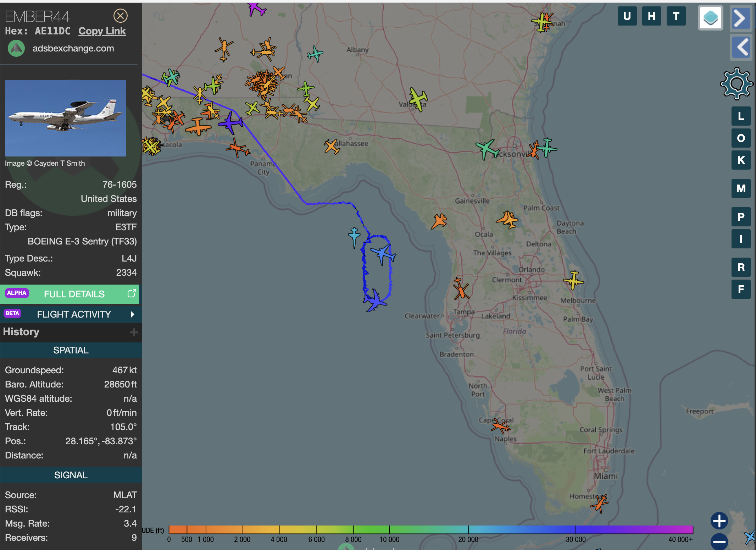Image resolution: width=756 pixels, height=550 pixels.
Task: Click Source value MLAT
Action: [125, 495]
